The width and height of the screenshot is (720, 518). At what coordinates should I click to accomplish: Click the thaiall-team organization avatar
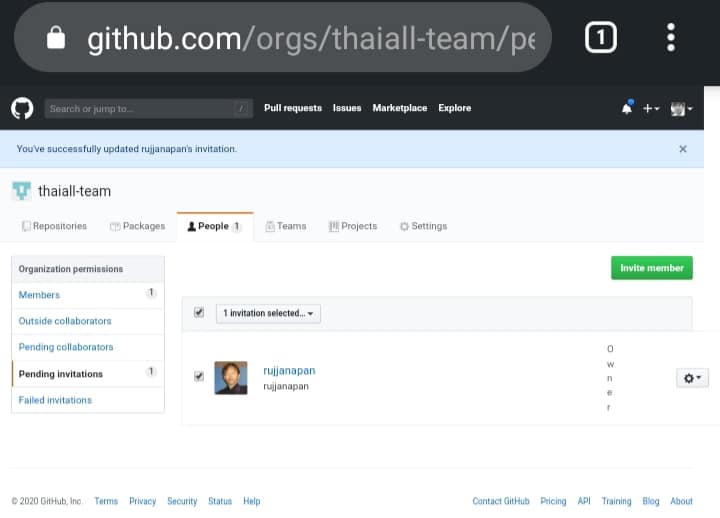pyautogui.click(x=21, y=190)
